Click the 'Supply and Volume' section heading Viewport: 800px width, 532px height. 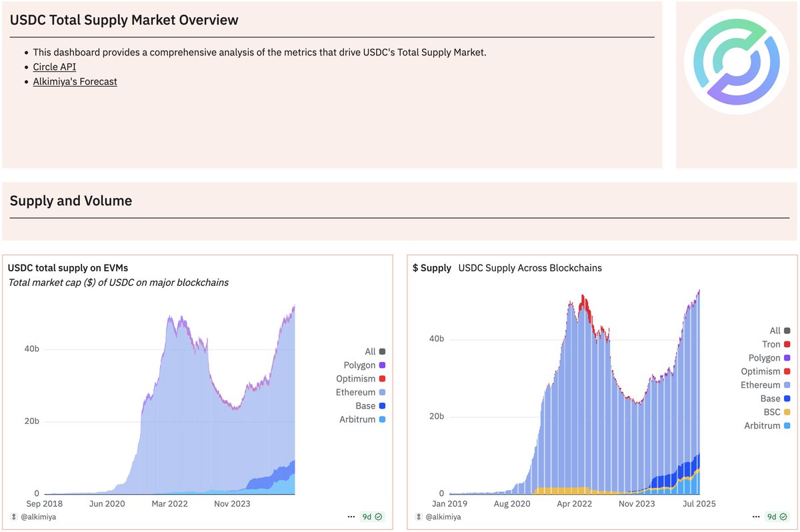click(71, 201)
